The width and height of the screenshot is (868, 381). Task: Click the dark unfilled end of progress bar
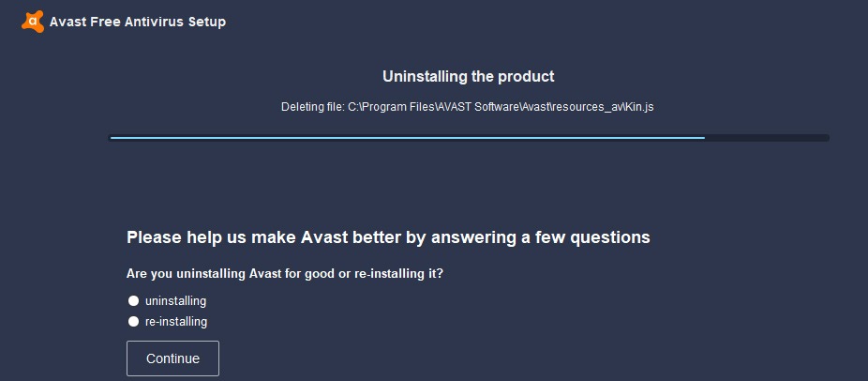coord(767,138)
